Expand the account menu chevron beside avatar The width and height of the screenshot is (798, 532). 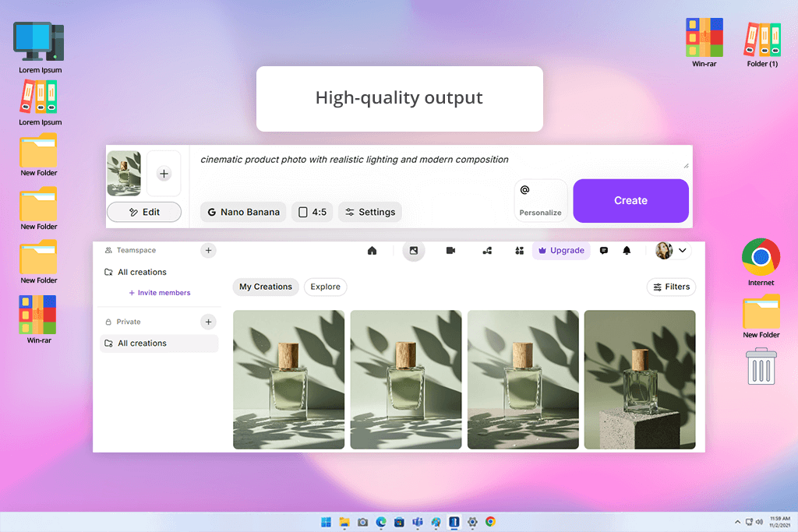point(683,250)
